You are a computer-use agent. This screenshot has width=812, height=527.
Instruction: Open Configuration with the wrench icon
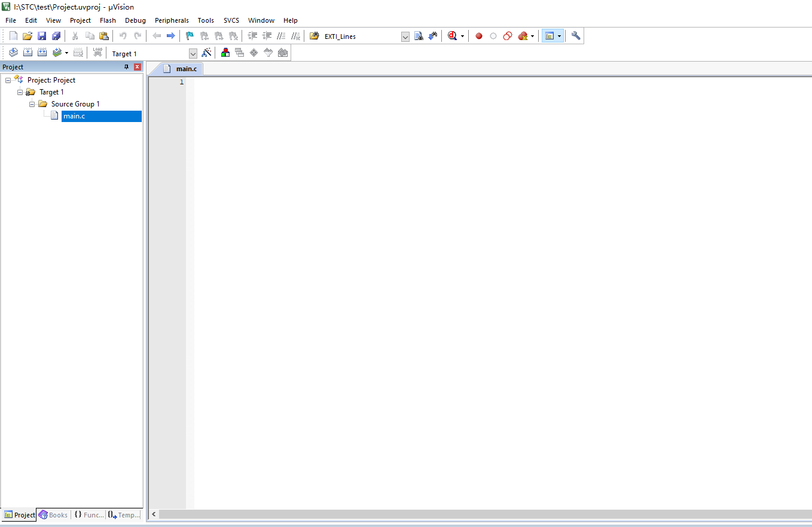[x=576, y=36]
